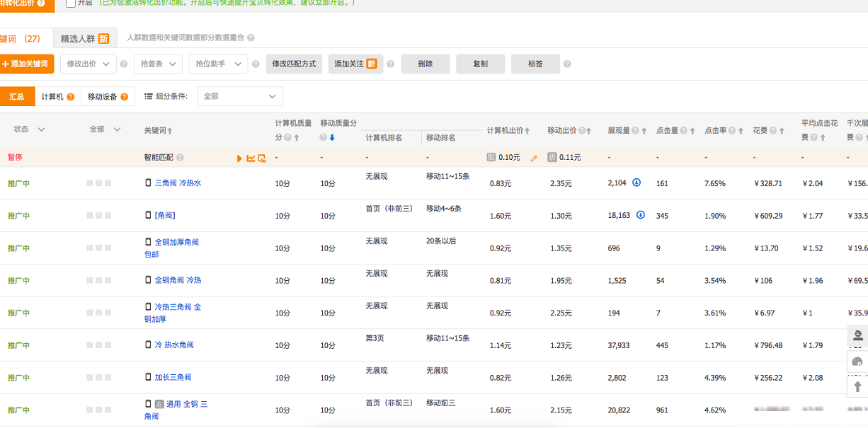868x428 pixels.
Task: Open the 细分条件 全部 combo box
Action: pyautogui.click(x=239, y=96)
